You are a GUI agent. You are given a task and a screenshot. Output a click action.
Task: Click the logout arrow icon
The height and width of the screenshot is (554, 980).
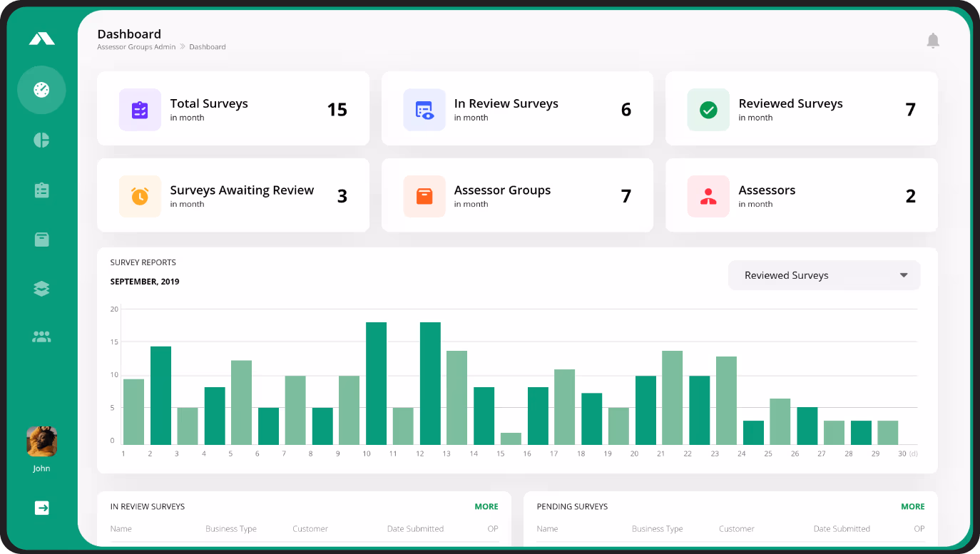[x=41, y=508]
